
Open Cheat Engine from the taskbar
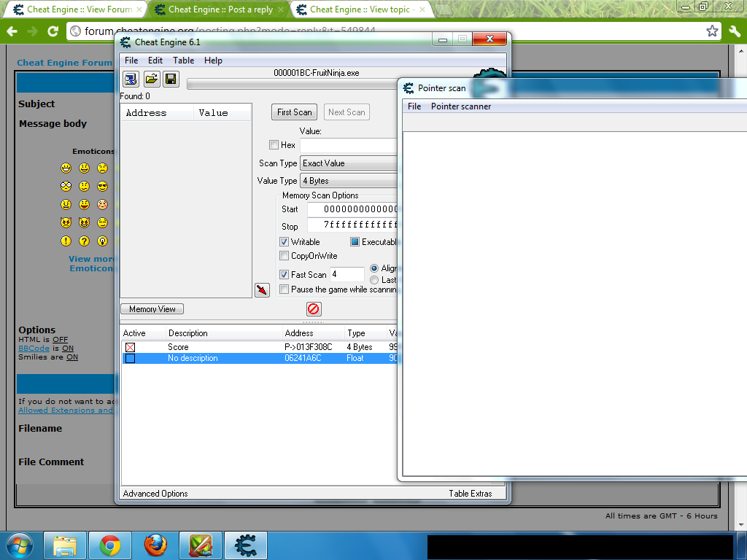tap(245, 545)
